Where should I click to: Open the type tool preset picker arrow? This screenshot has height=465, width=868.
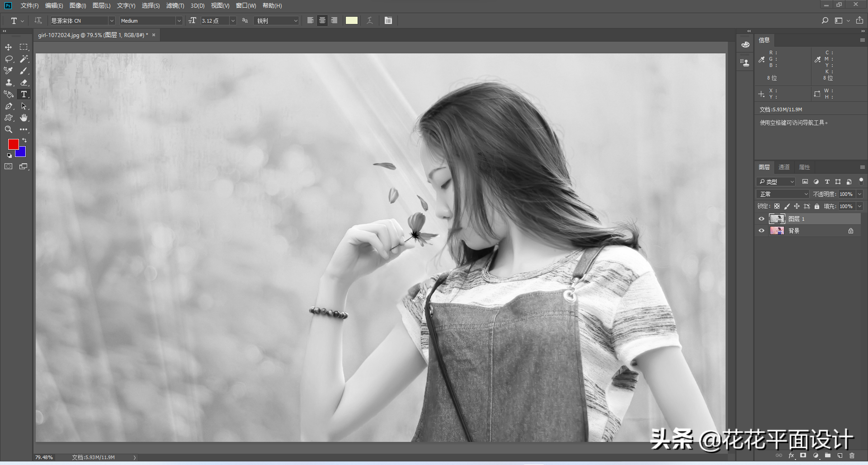[22, 21]
